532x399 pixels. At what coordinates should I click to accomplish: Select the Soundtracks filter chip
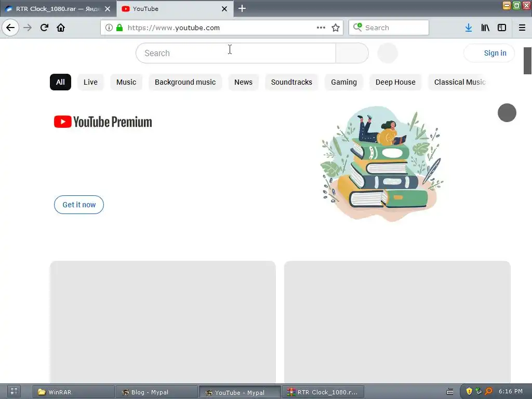[x=291, y=82]
